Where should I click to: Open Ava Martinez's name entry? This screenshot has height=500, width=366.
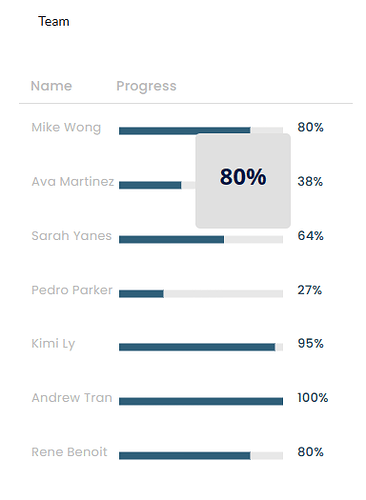(73, 182)
